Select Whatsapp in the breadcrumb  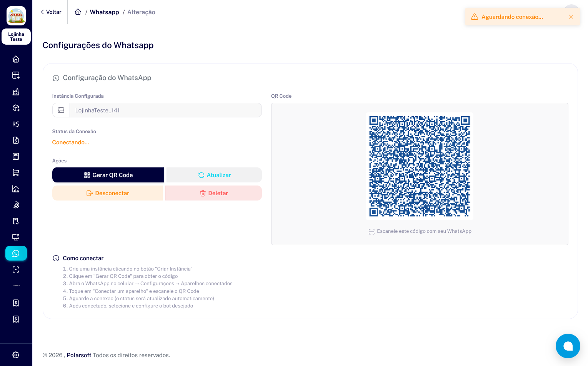coord(104,12)
